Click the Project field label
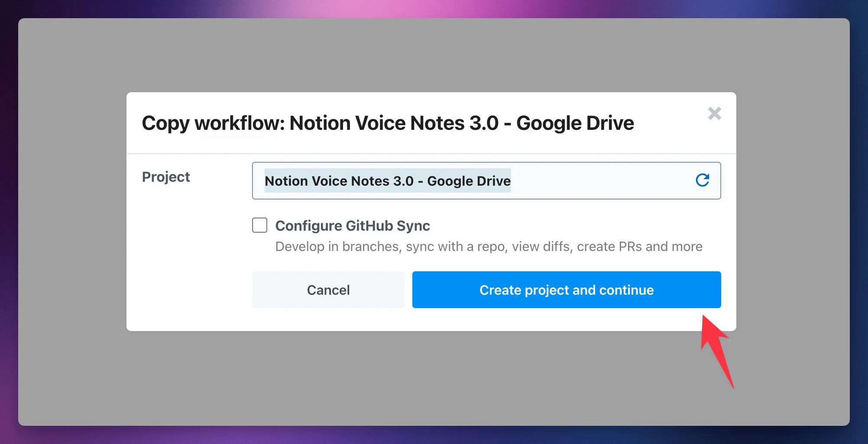This screenshot has height=444, width=868. pyautogui.click(x=166, y=177)
